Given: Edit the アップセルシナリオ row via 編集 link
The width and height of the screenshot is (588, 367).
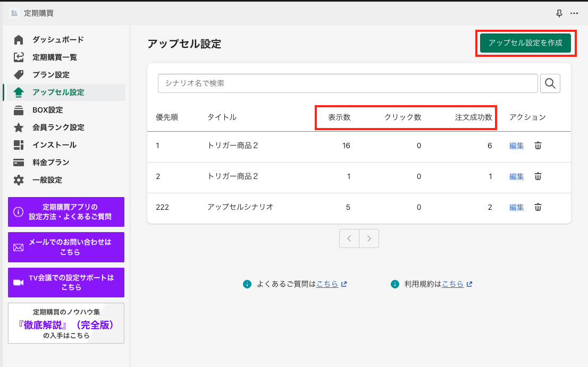Looking at the screenshot, I should pos(516,207).
